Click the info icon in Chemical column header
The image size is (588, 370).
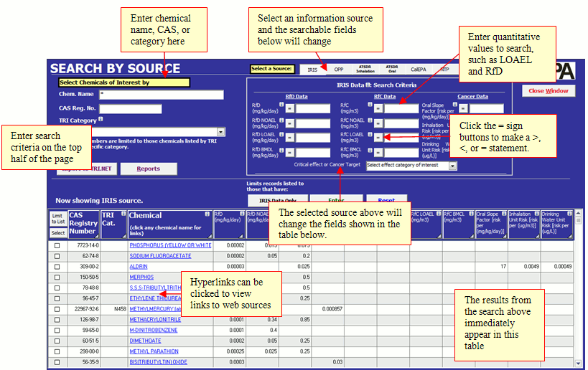coord(207,214)
